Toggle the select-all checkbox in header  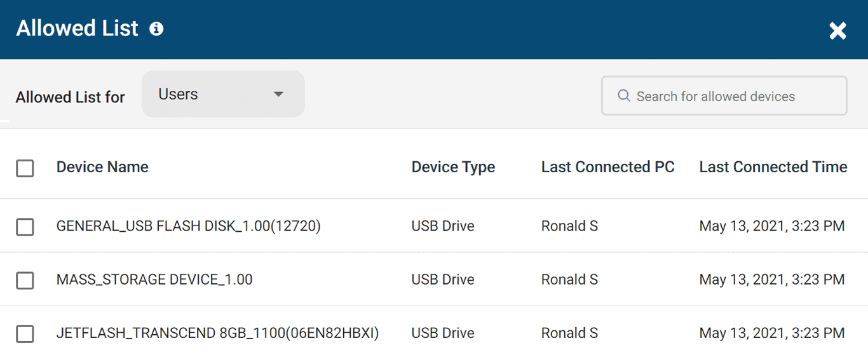pyautogui.click(x=25, y=168)
